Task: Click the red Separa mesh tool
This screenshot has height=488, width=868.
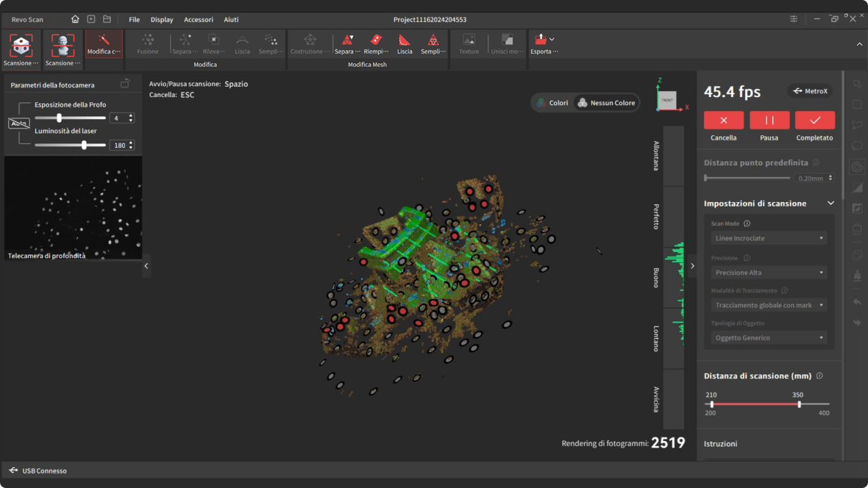Action: [x=347, y=40]
